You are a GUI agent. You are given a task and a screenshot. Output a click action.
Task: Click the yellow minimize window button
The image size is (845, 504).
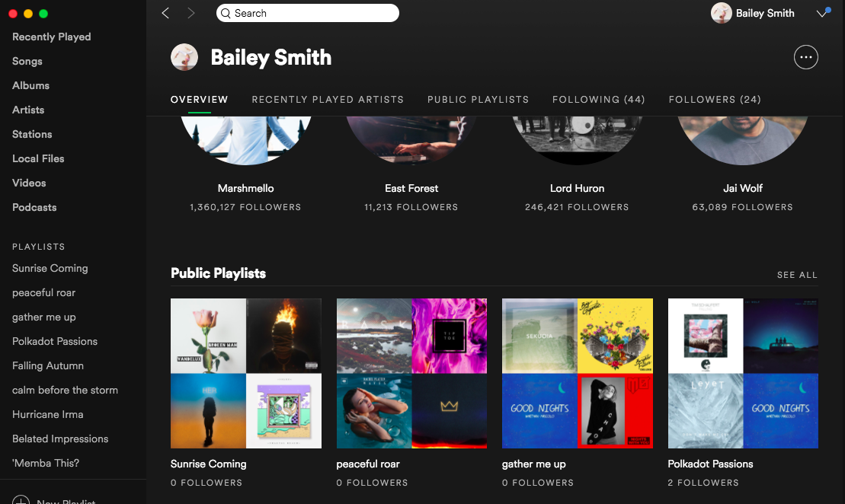pos(28,14)
